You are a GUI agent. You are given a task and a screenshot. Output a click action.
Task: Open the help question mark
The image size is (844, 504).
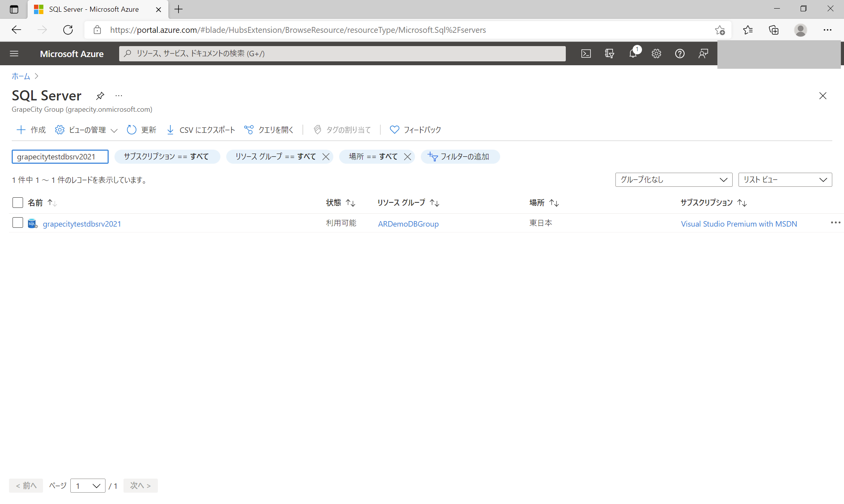point(680,54)
